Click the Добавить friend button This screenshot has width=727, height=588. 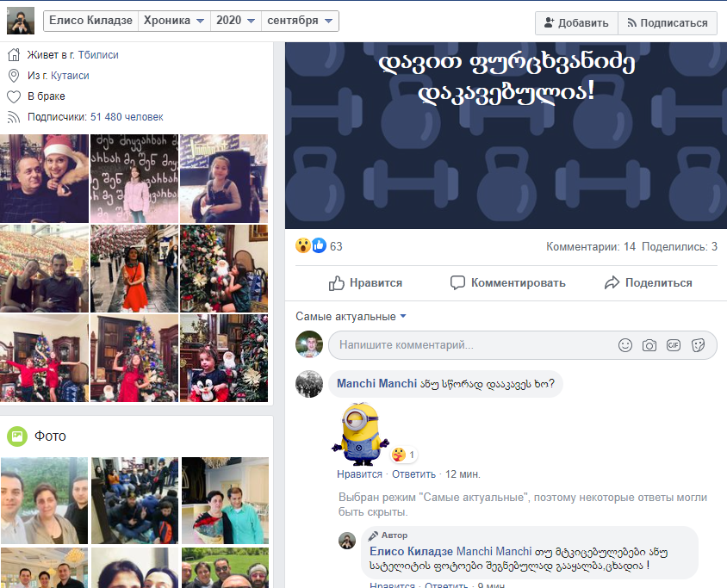[x=576, y=23]
